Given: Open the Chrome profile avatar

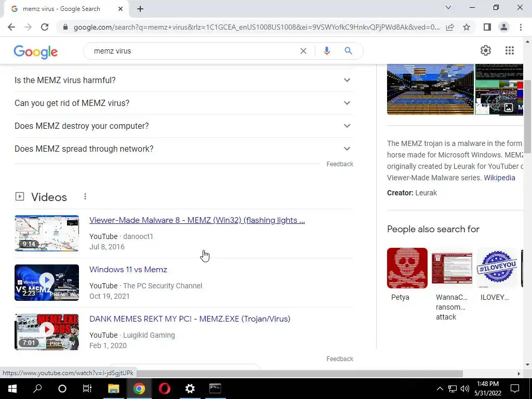Looking at the screenshot, I should point(504,27).
